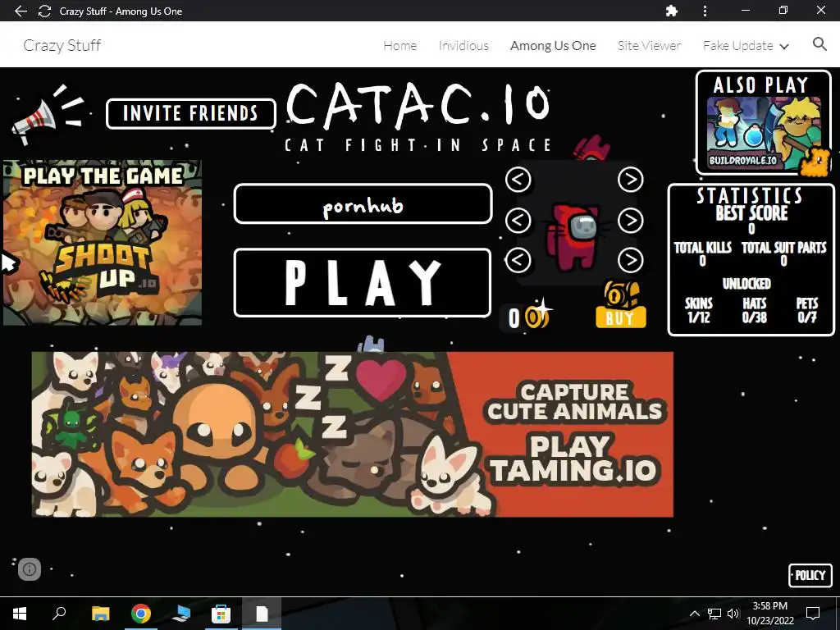Reload the page with refresh icon

point(44,11)
